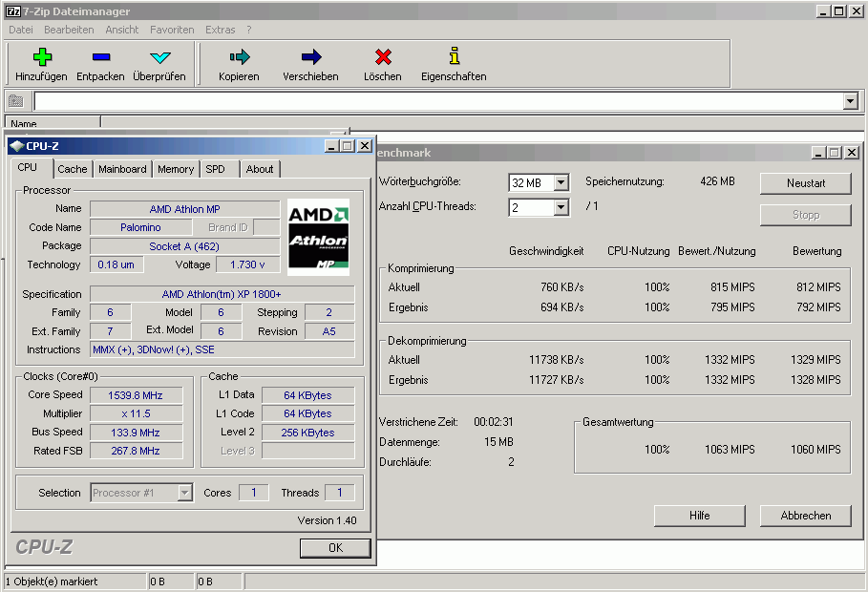Click the 7-Zip title bar icon
868x592 pixels.
(x=13, y=11)
